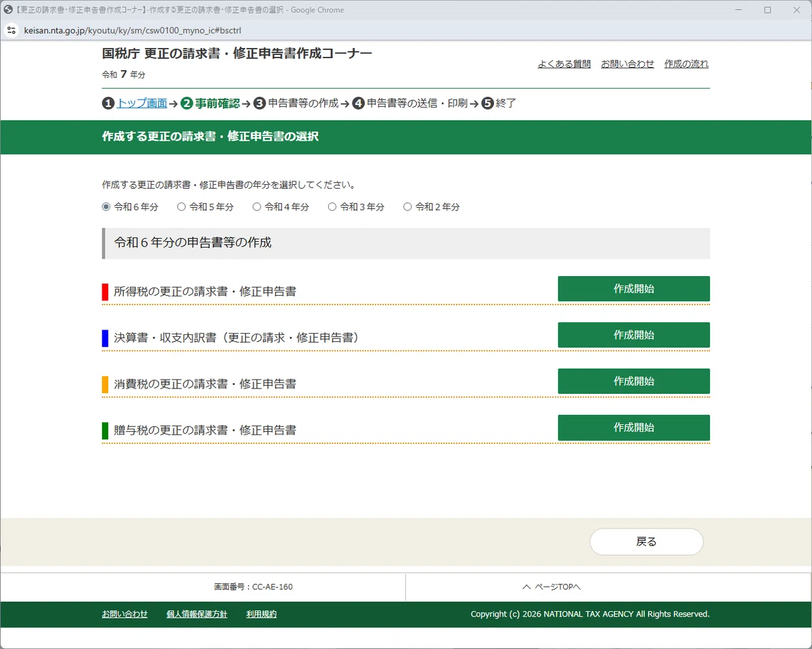Click the blue marker beside 決算書
Screen dimensions: 812x649
click(x=105, y=338)
